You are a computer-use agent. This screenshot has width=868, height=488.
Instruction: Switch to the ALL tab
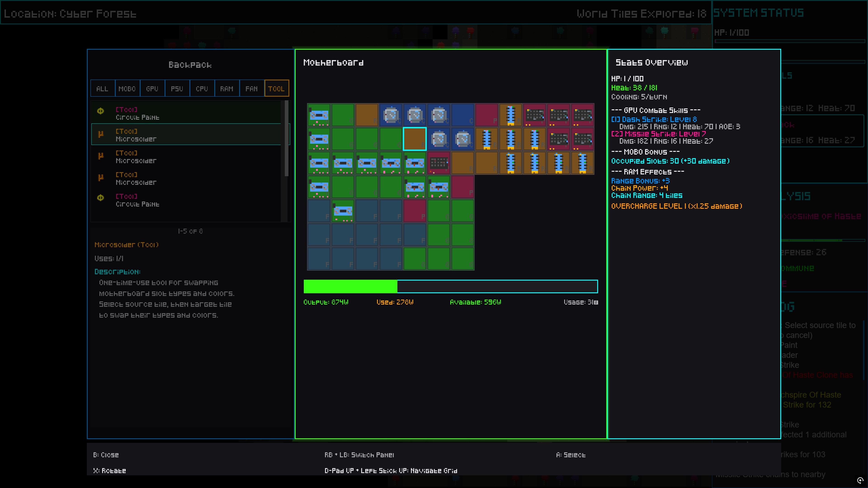coord(102,88)
